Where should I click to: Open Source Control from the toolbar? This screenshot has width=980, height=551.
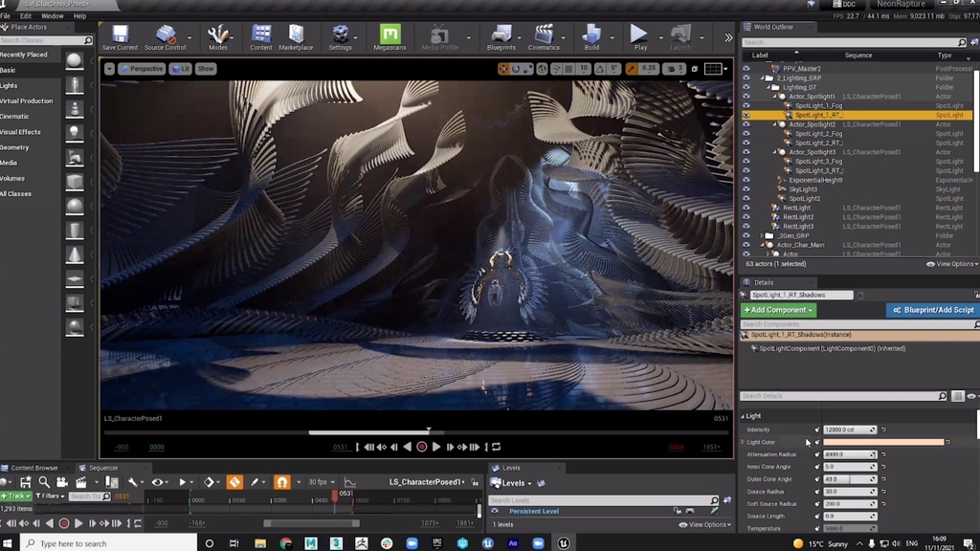[165, 37]
